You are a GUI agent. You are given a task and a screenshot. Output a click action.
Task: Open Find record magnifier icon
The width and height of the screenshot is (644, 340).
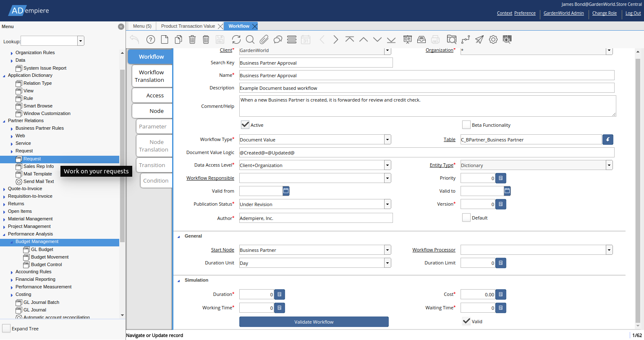250,39
